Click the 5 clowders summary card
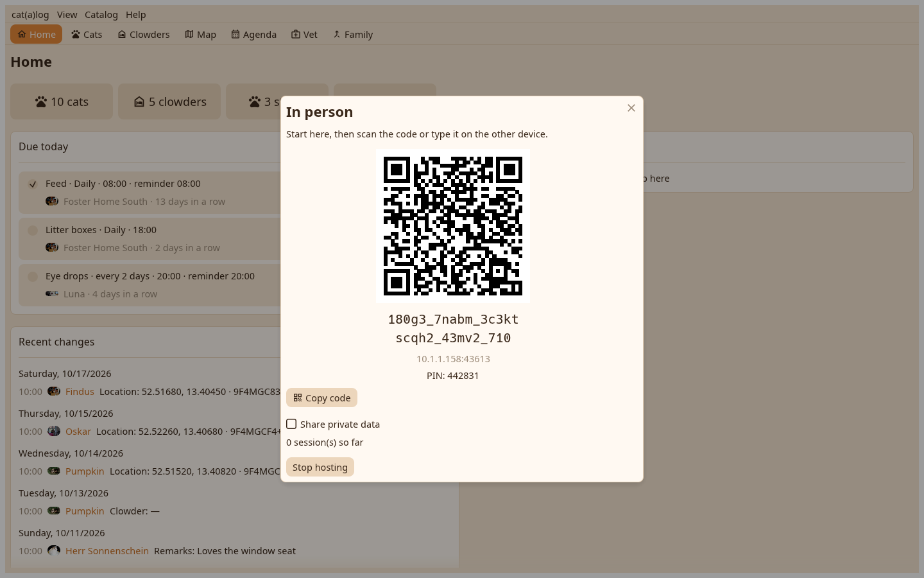 169,101
